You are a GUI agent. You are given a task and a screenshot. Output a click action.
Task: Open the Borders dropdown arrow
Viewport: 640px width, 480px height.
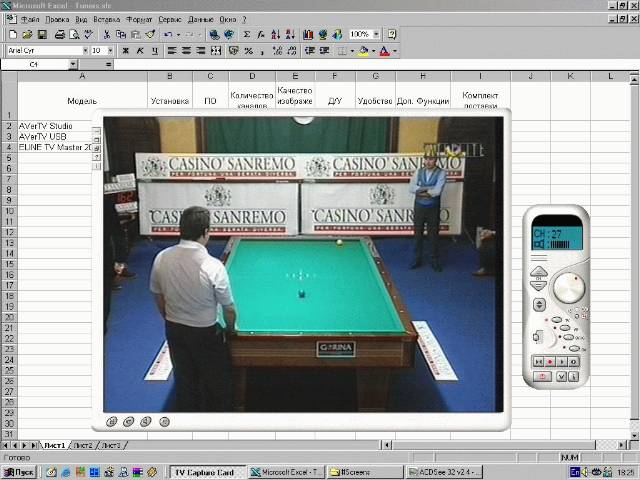click(x=352, y=51)
